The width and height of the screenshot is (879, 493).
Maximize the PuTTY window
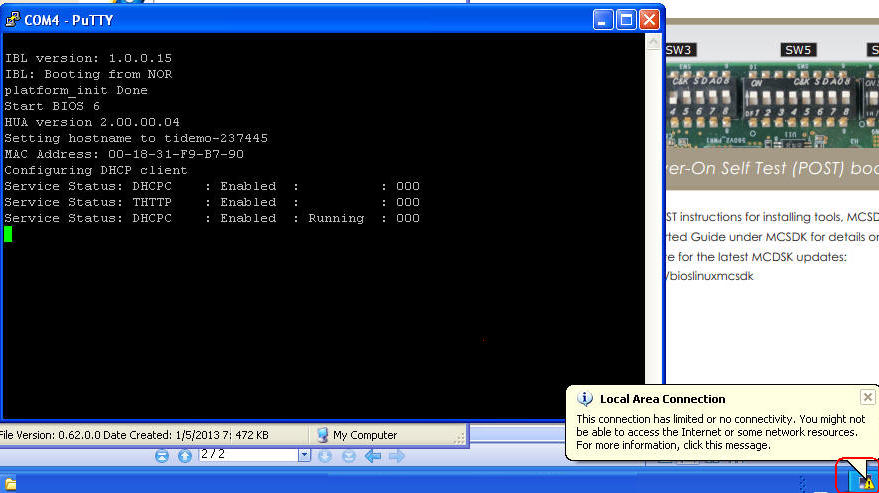[x=626, y=20]
